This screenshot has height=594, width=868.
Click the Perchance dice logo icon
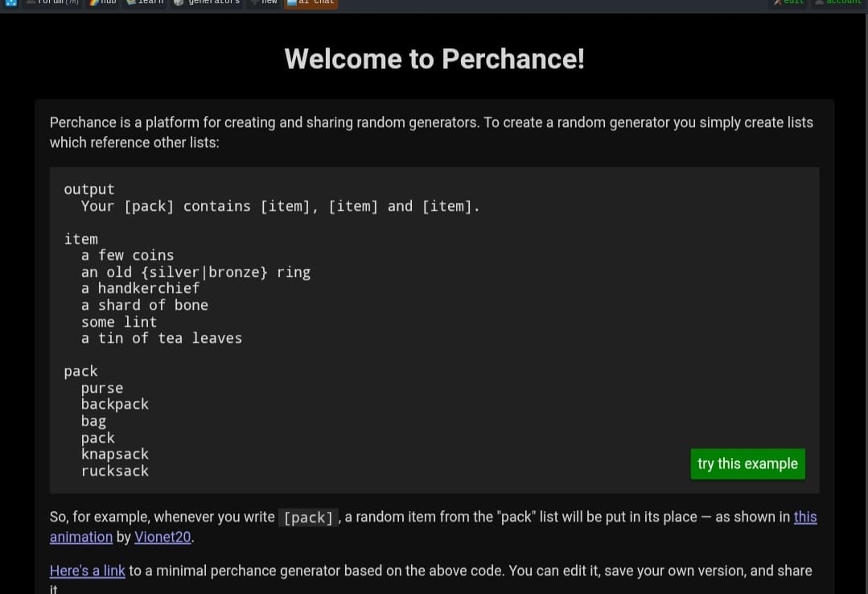pos(11,2)
